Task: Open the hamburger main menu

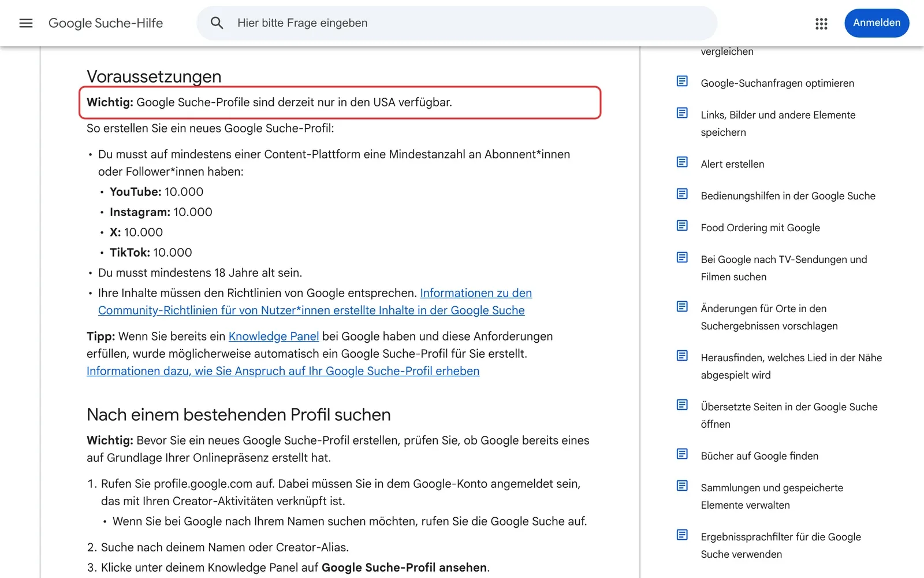Action: click(x=26, y=23)
